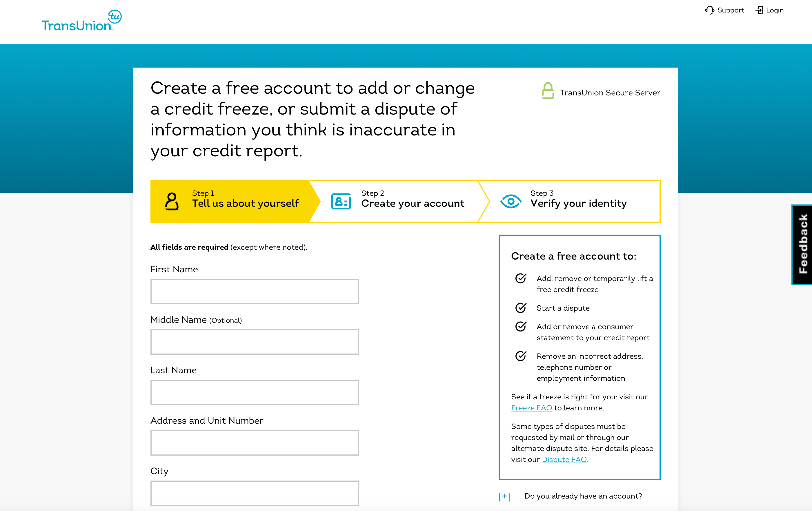Click the person icon in Step 1
Screen dimensions: 812x511
click(x=172, y=201)
